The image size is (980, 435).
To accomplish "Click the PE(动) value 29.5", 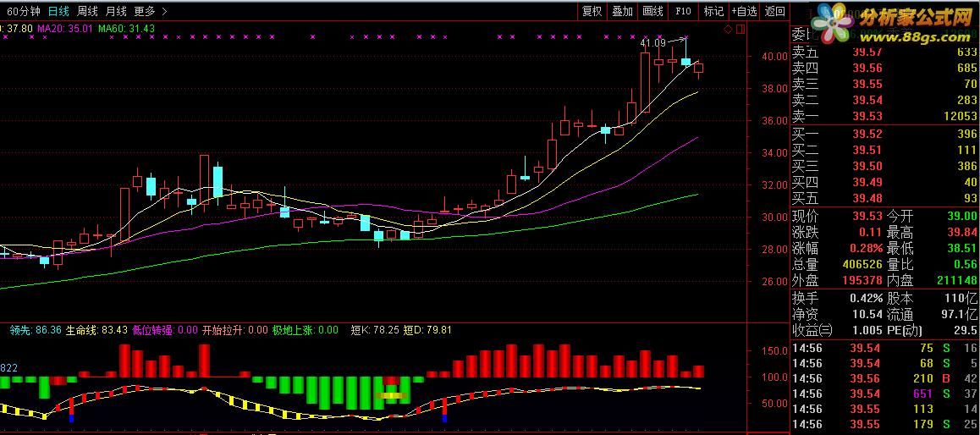I will tap(966, 331).
